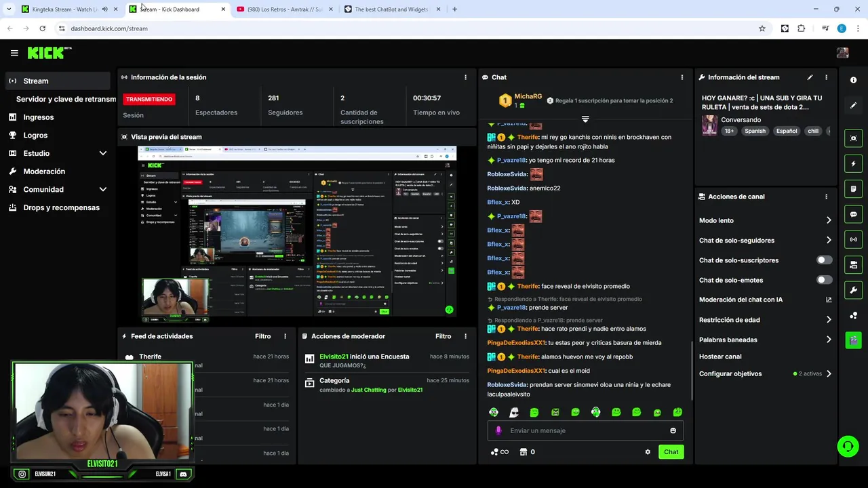Click the Spanish tag chip
868x488 pixels.
point(755,131)
